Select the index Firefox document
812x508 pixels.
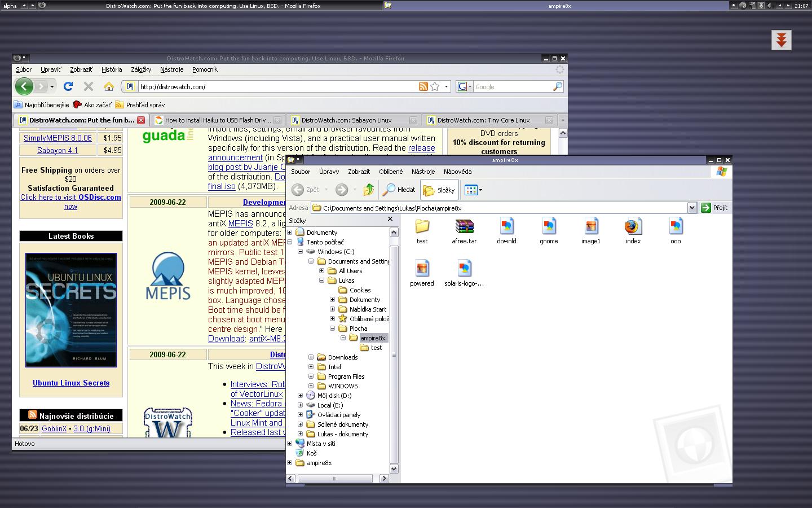point(633,231)
